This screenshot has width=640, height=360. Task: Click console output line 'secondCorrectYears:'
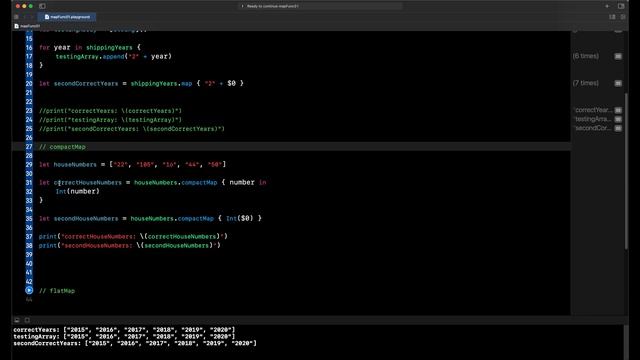pos(135,343)
